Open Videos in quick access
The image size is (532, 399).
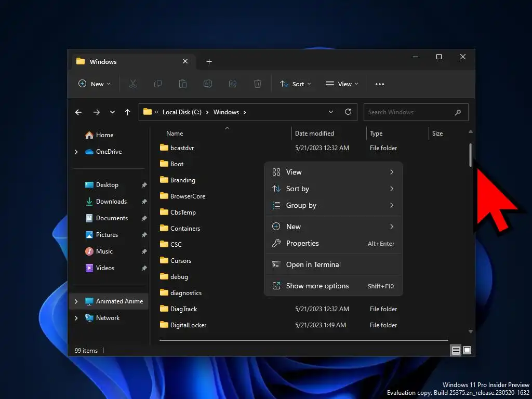(x=100, y=268)
